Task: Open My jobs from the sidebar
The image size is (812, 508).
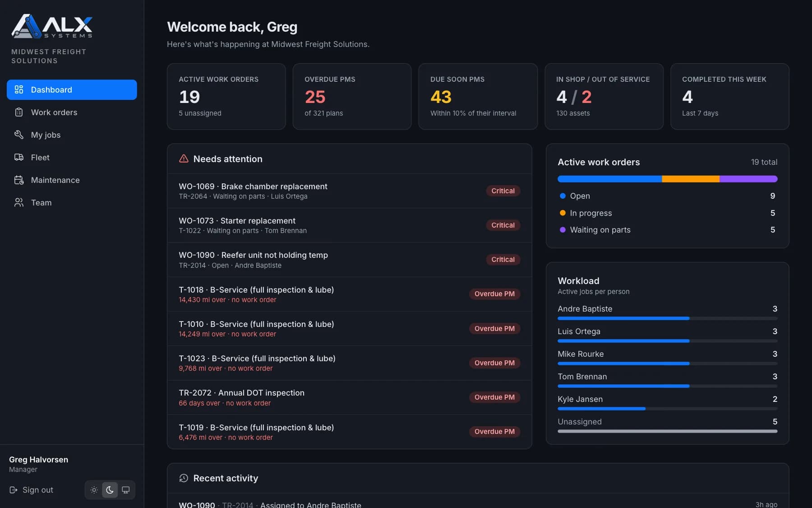Action: pos(72,135)
